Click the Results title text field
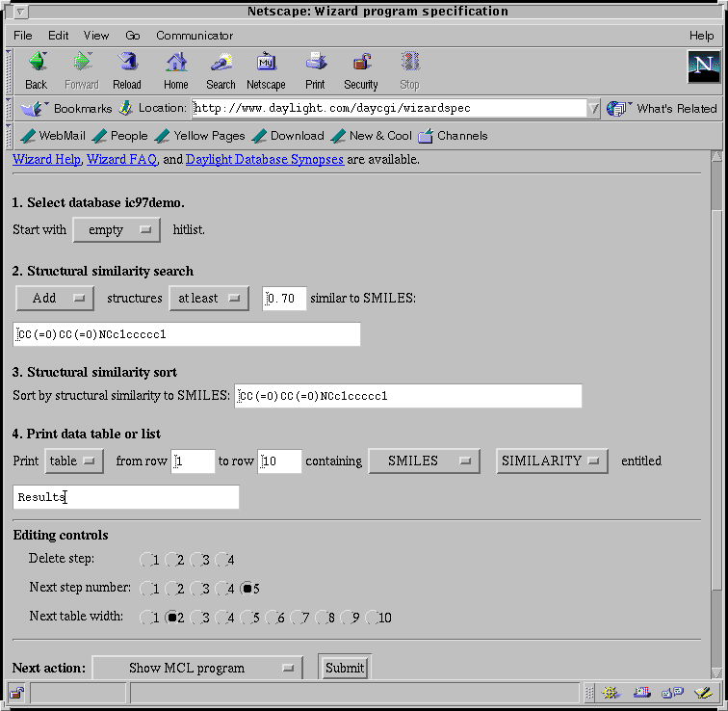Screen dimensions: 728x711 pyautogui.click(x=126, y=497)
